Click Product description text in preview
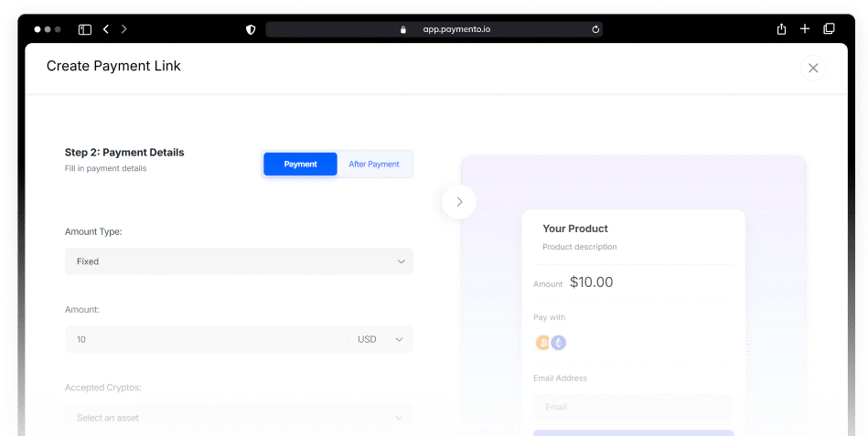 (580, 247)
